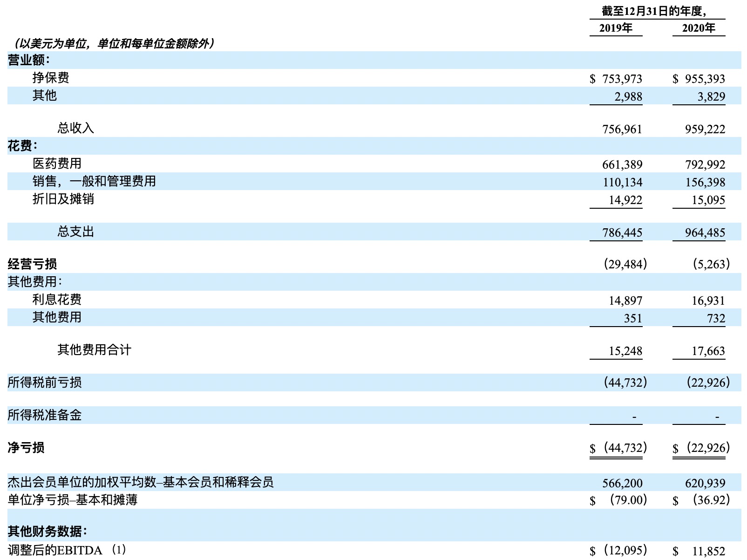Click the 156,398 value
This screenshot has height=560, width=747.
click(705, 182)
